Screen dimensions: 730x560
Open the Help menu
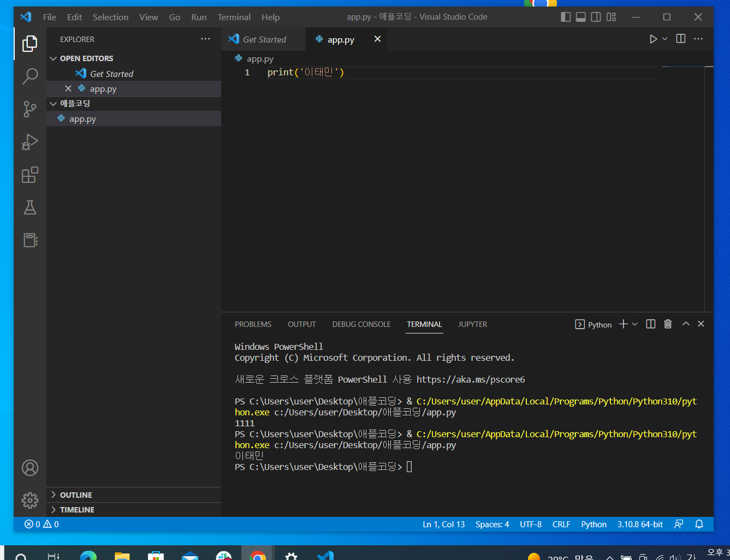point(270,17)
